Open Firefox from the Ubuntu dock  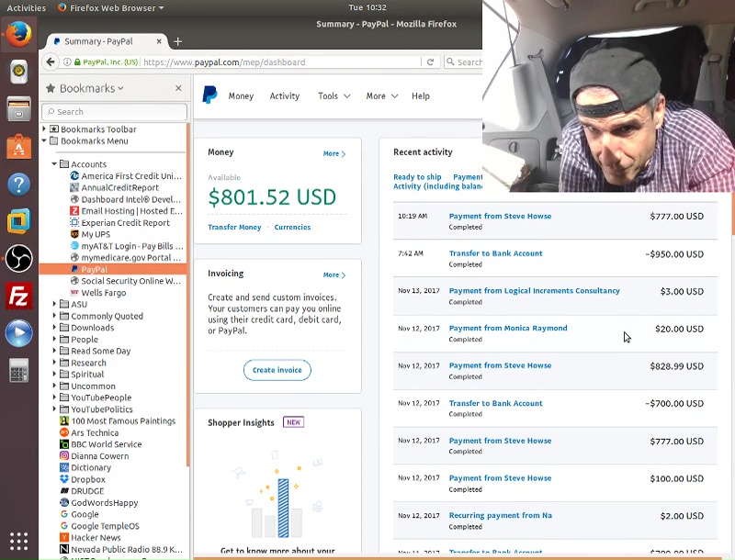point(18,34)
